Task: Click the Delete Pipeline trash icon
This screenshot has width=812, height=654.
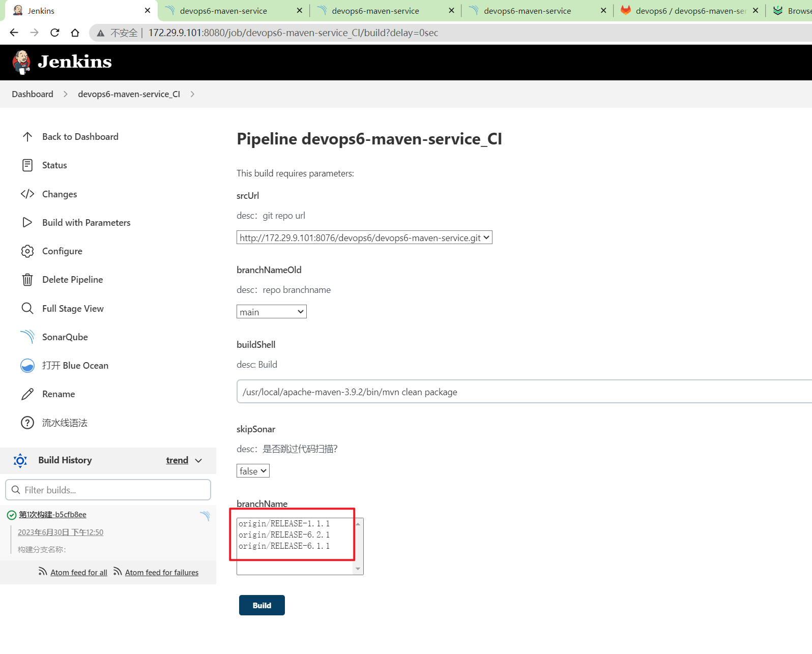Action: click(27, 280)
